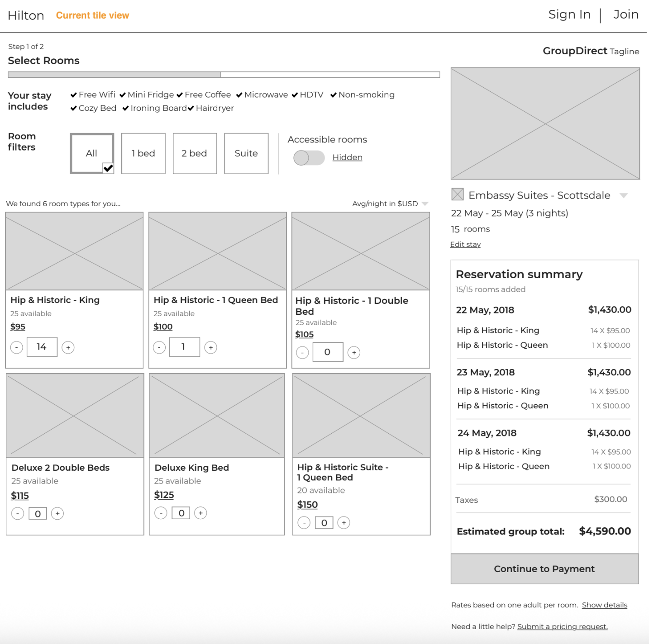The image size is (649, 644).
Task: Click hotel icon beside Embassy Suites - Scottsdale
Action: [458, 194]
